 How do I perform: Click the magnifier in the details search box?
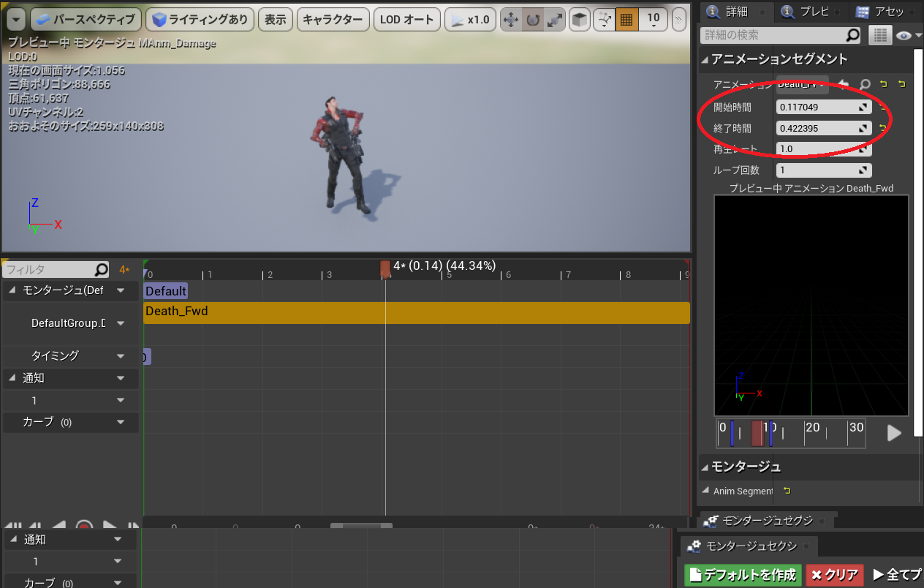point(852,34)
